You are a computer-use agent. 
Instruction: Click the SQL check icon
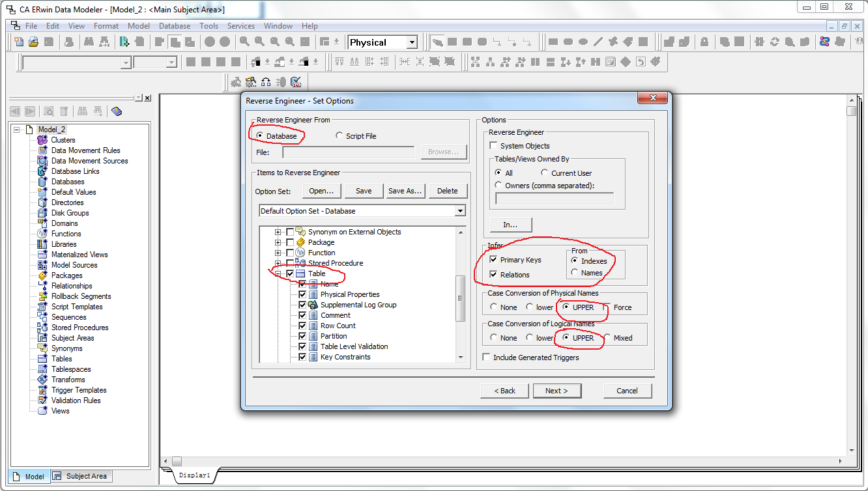point(297,83)
